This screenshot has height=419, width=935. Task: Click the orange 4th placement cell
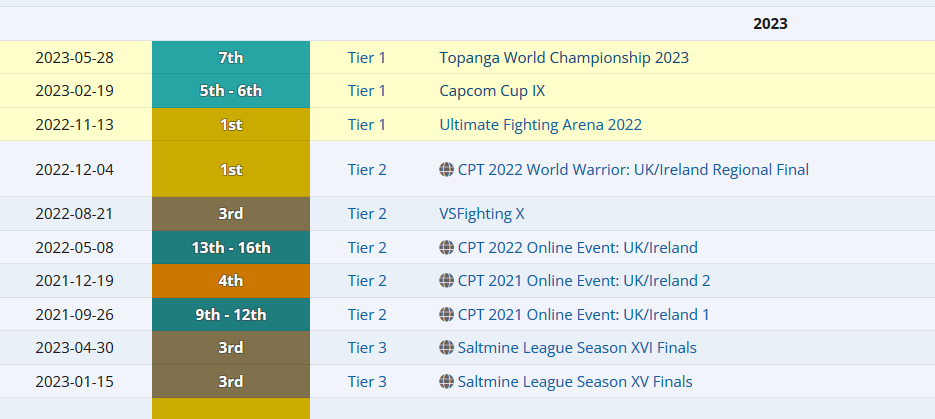231,281
